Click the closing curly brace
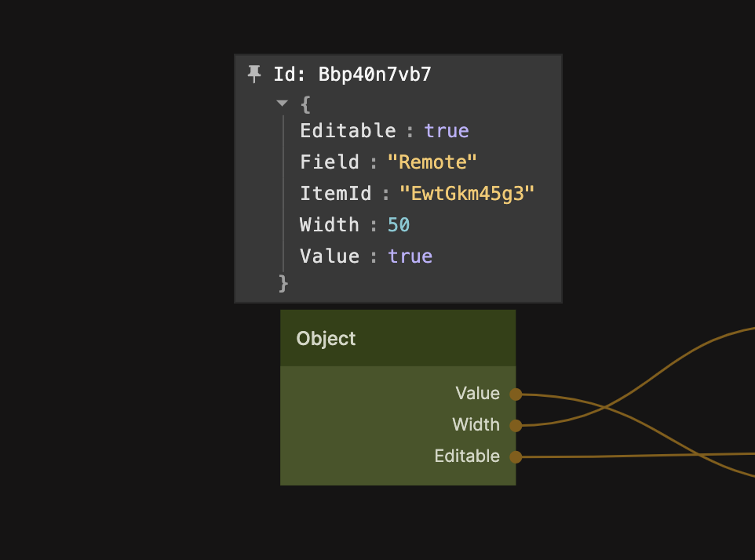 (x=283, y=283)
